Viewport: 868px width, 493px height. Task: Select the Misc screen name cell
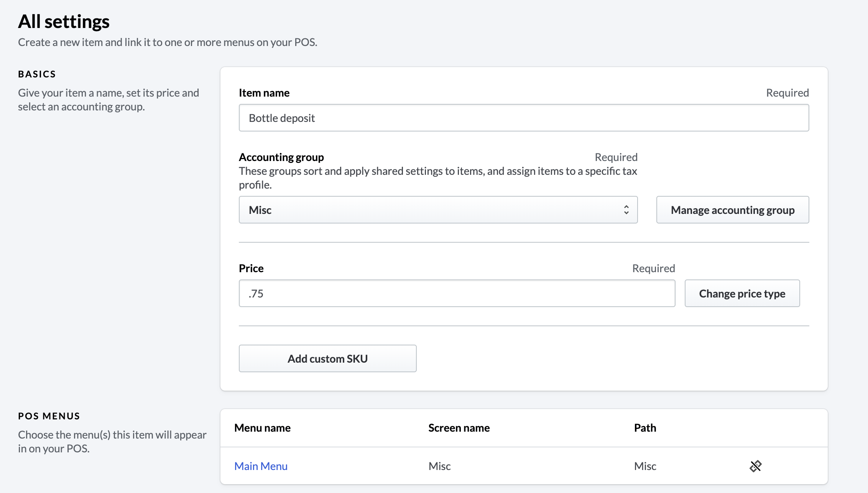point(439,466)
